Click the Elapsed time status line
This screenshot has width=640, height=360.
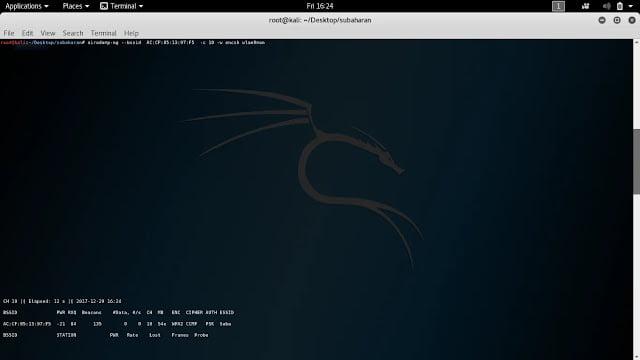tap(62, 301)
